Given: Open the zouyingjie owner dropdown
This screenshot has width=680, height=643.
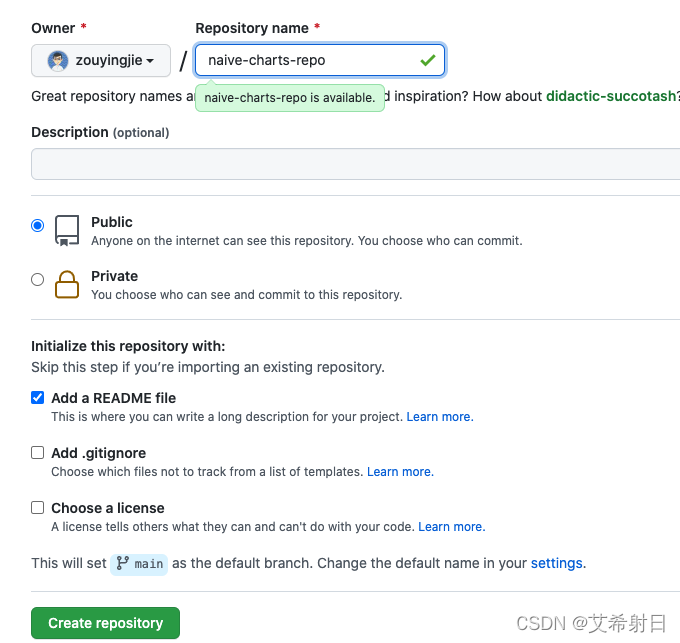Looking at the screenshot, I should tap(101, 61).
